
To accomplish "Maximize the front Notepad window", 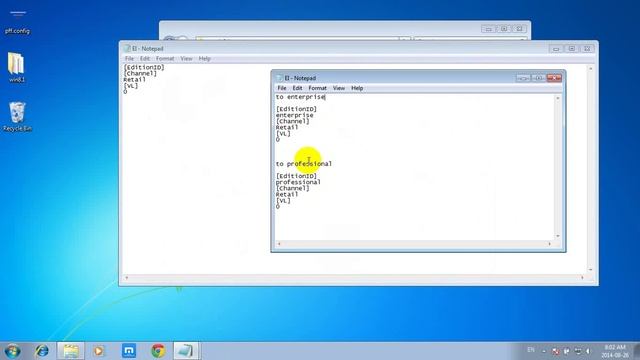I will [538, 78].
